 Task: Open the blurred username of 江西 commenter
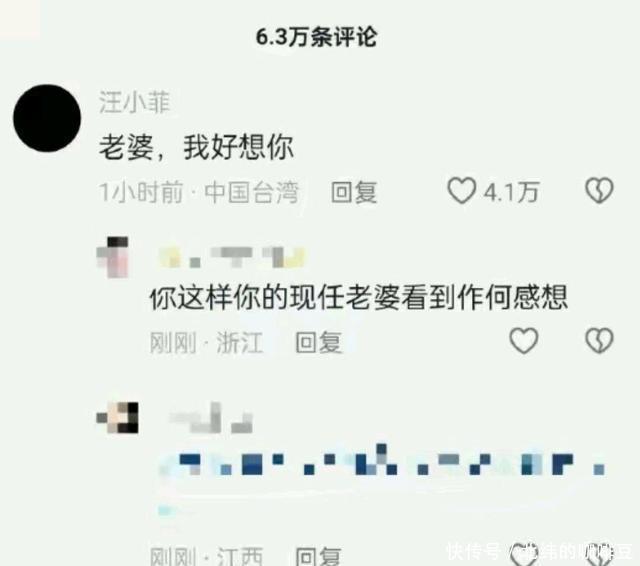[211, 418]
